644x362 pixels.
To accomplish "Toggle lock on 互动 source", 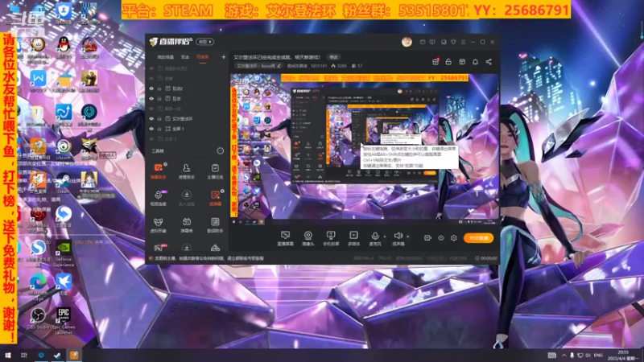I will click(159, 98).
